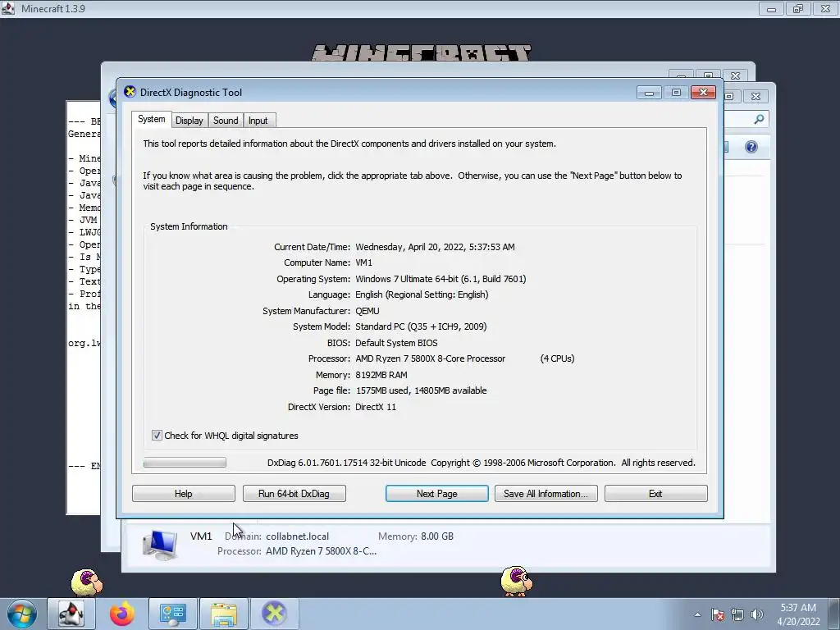840x630 pixels.
Task: Minimize the DirectX Diagnostic Tool window
Action: click(x=649, y=93)
